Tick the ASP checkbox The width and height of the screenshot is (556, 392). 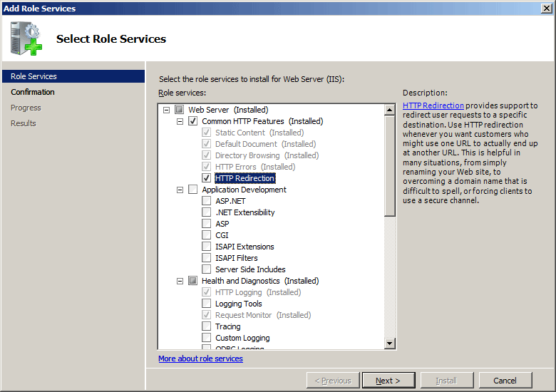click(207, 223)
